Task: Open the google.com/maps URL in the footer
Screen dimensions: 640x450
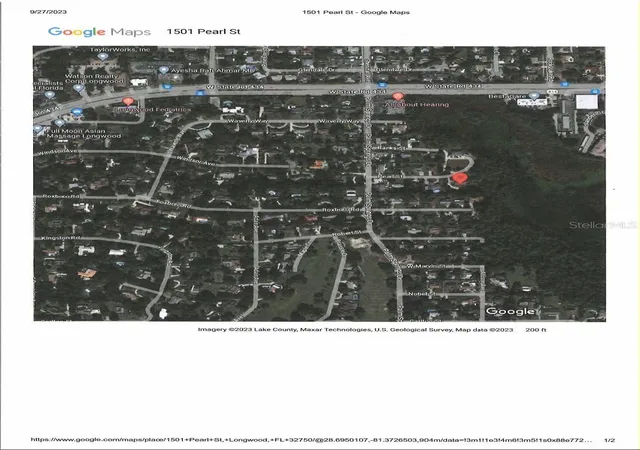Action: (311, 440)
